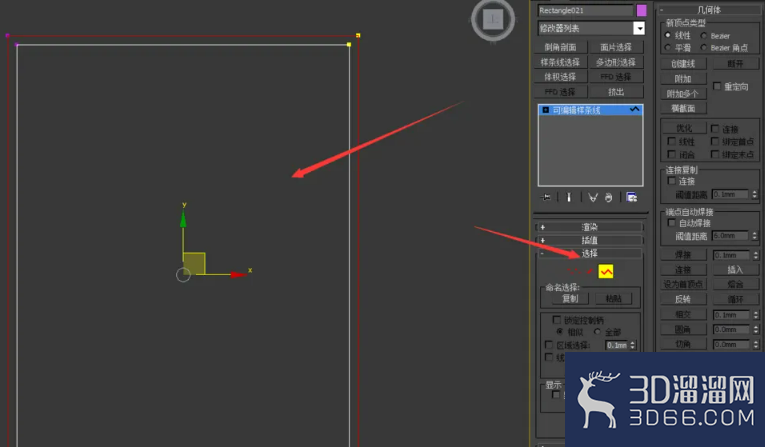Enable the 重定向 checkbox

pyautogui.click(x=717, y=86)
